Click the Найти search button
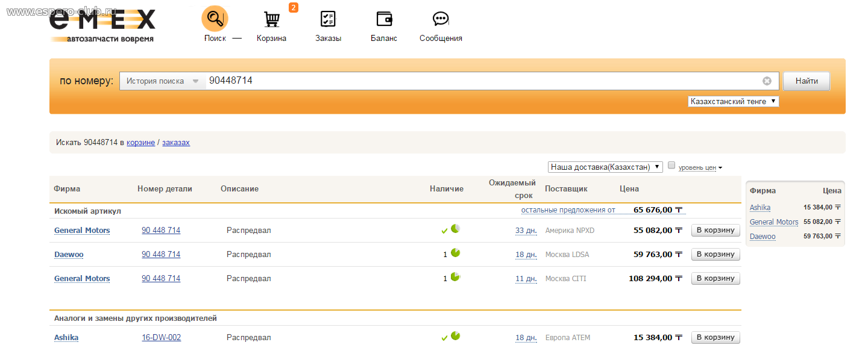 tap(807, 81)
